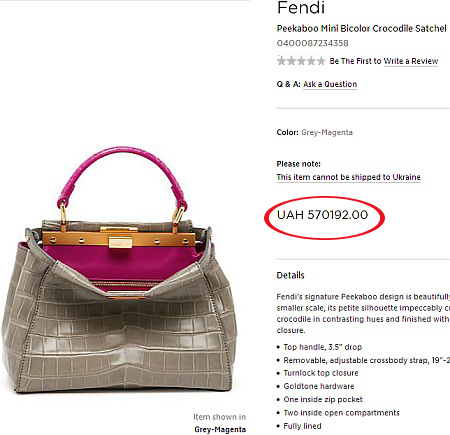
Task: Click the Details section heading
Action: click(290, 275)
